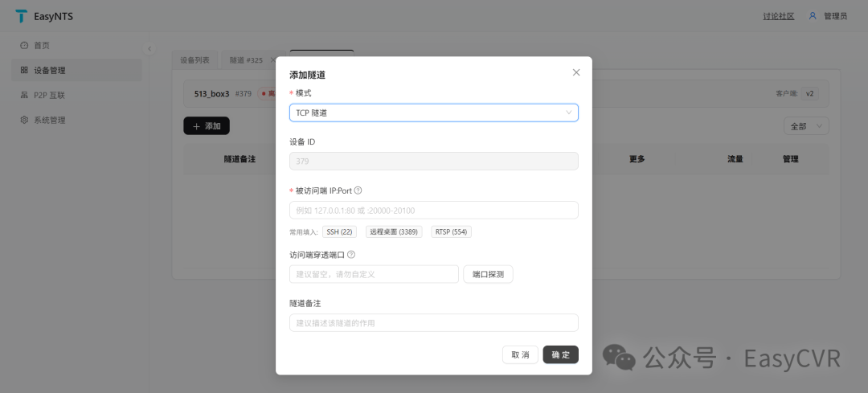The image size is (868, 393).
Task: Click the EasyNTS logo icon
Action: click(x=21, y=16)
